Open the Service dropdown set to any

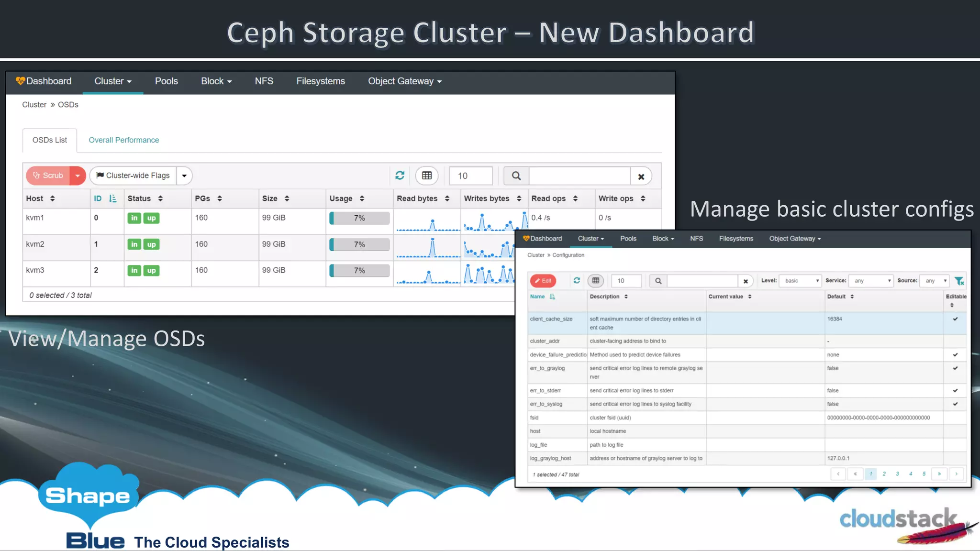pyautogui.click(x=871, y=281)
